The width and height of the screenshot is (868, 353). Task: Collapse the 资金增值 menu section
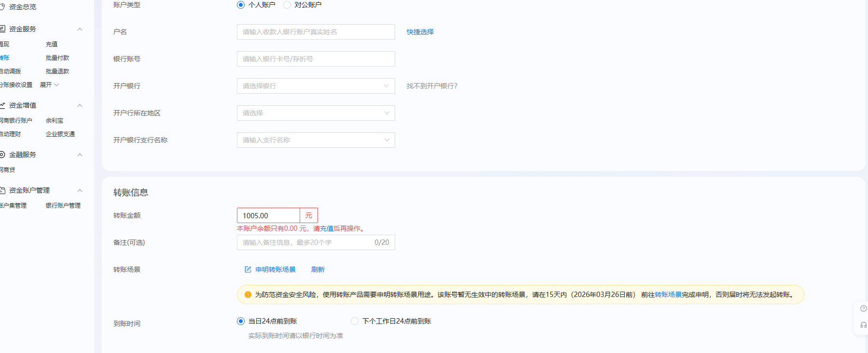80,105
